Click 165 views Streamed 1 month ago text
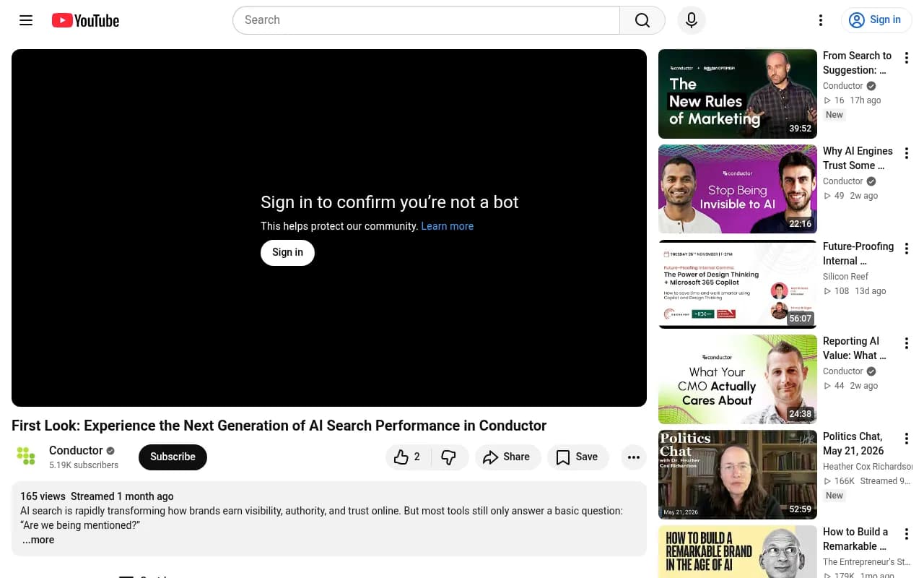 click(x=97, y=496)
